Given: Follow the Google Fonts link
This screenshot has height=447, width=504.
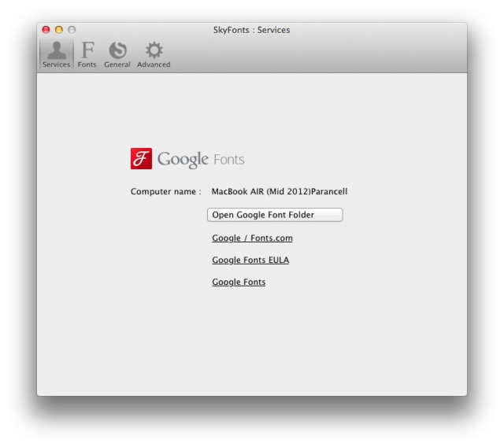Looking at the screenshot, I should [239, 282].
